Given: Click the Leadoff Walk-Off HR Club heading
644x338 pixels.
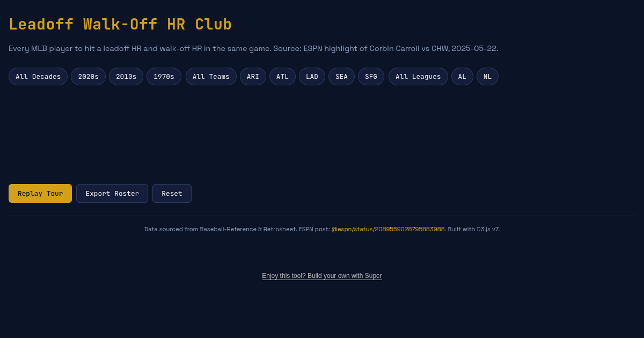Looking at the screenshot, I should tap(120, 25).
